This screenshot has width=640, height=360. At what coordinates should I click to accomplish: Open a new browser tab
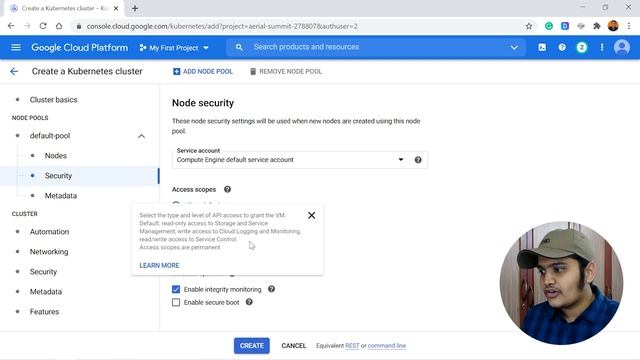[135, 8]
